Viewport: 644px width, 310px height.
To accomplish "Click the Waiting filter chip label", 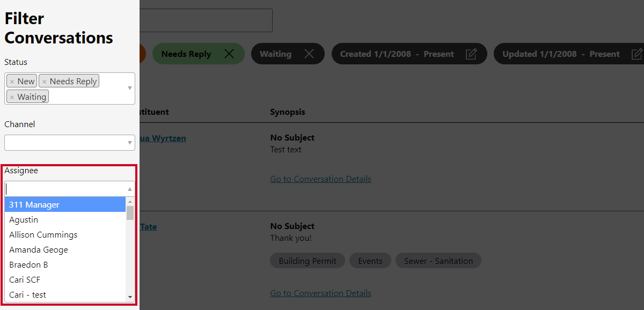I will [x=275, y=54].
